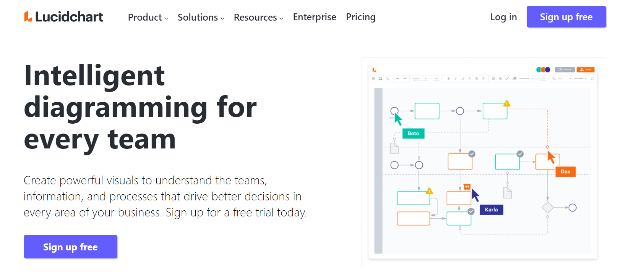Click Sign up free below the hero paragraph
The width and height of the screenshot is (644, 279).
[70, 247]
